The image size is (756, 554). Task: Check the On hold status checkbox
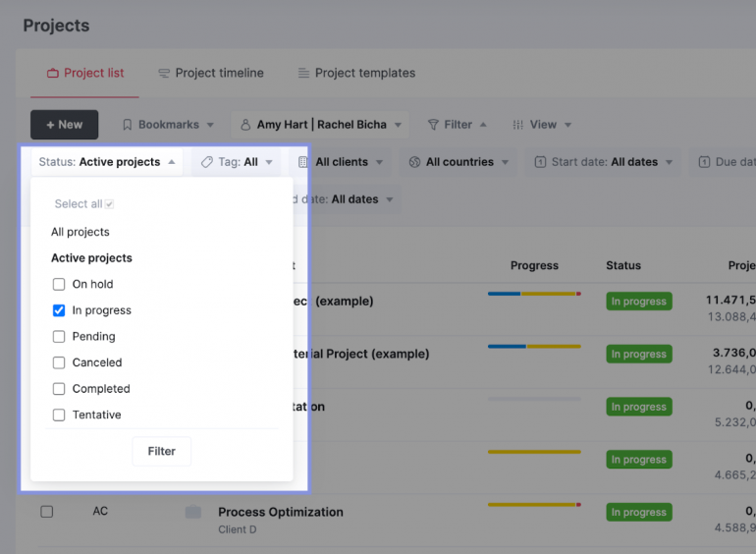coord(59,284)
